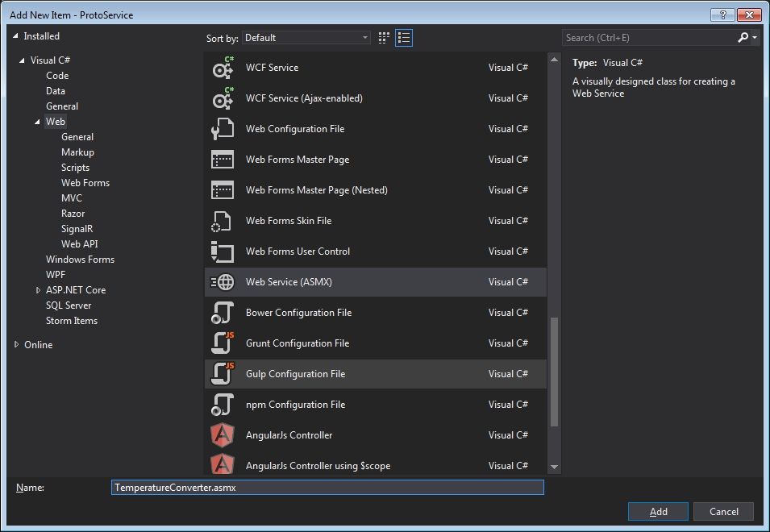Select General under Visual C#
770x532 pixels.
coord(62,106)
